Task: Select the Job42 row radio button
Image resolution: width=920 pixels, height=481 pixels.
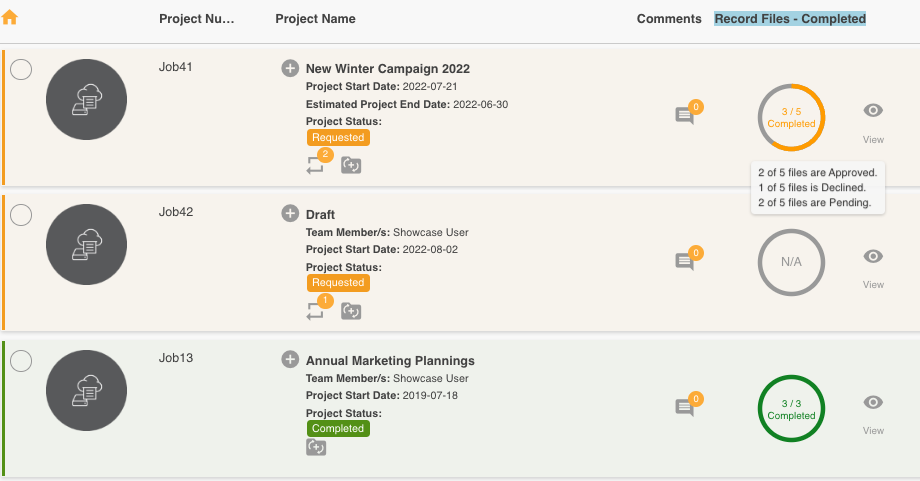Action: pyautogui.click(x=21, y=215)
